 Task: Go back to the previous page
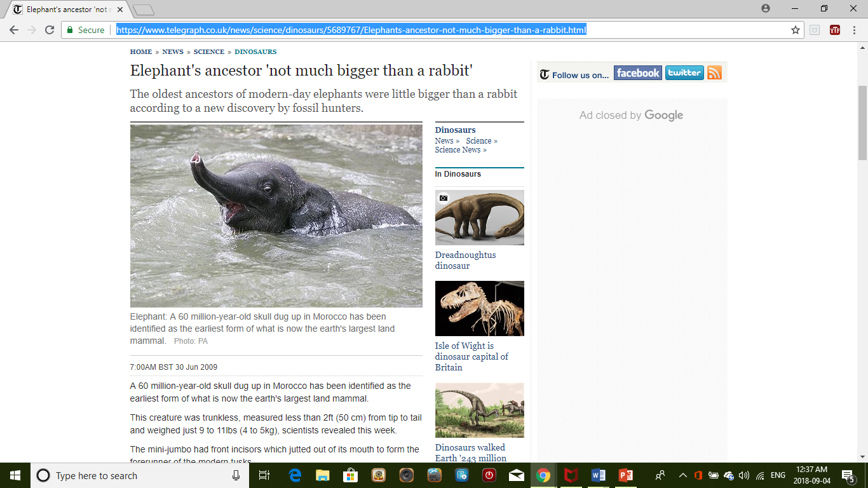tap(14, 30)
